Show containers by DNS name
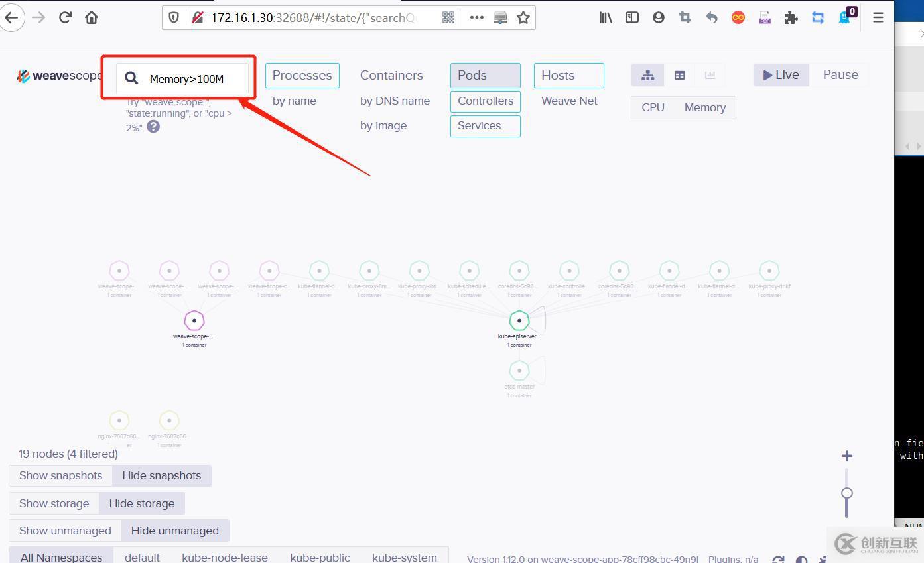Screen dimensions: 924x563 click(395, 101)
